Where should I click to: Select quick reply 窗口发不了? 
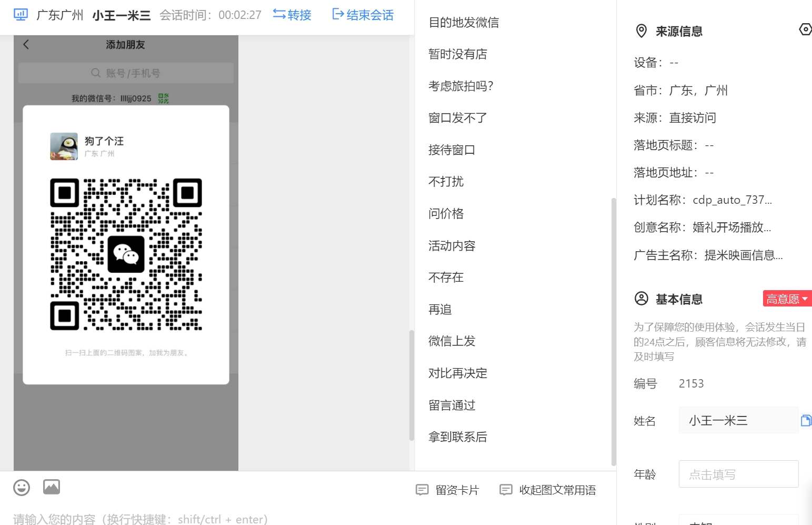458,118
